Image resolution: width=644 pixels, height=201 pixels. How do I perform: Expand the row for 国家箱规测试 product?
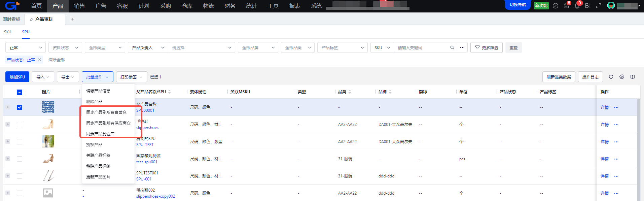8,159
